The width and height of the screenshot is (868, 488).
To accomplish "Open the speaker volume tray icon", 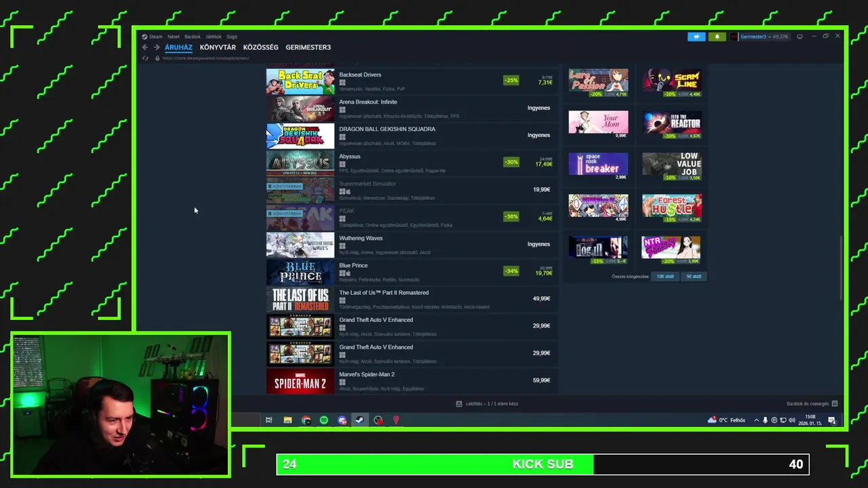I will [x=791, y=420].
